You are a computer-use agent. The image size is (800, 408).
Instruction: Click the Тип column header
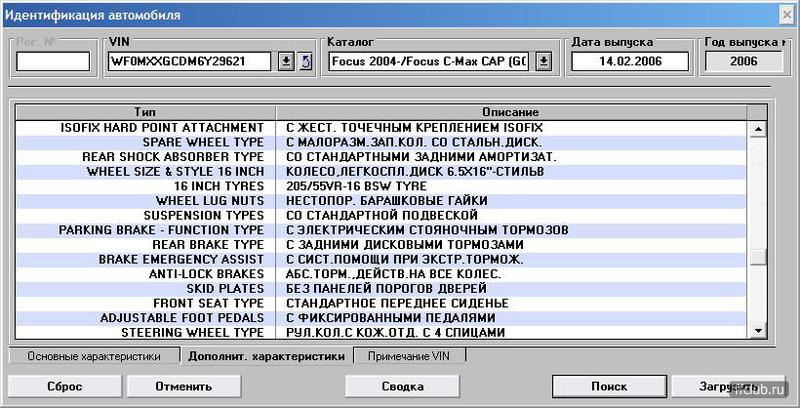click(x=145, y=112)
